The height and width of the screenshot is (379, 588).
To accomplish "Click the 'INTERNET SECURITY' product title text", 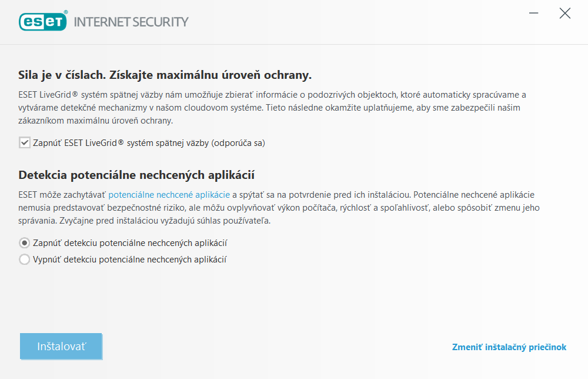I will pyautogui.click(x=131, y=22).
